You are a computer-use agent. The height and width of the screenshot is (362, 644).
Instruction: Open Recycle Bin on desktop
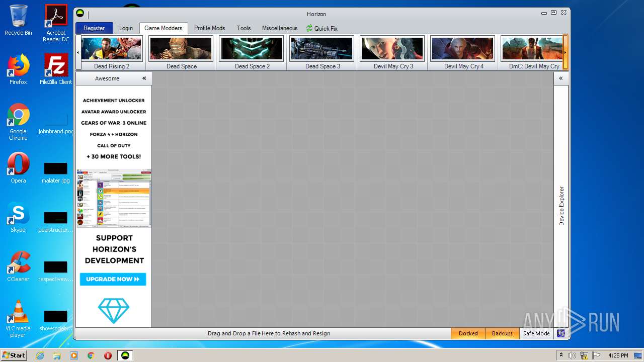[18, 20]
